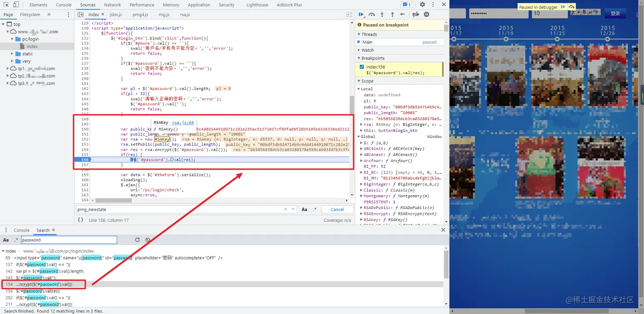Viewport: 644px width, 314px height.
Task: Switch to the Elements panel tab
Action: pyautogui.click(x=38, y=5)
